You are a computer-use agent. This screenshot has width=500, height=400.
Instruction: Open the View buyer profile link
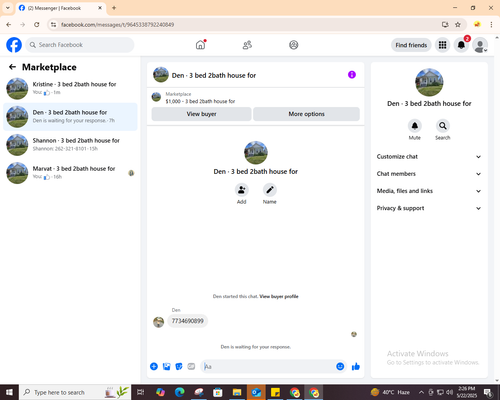279,296
